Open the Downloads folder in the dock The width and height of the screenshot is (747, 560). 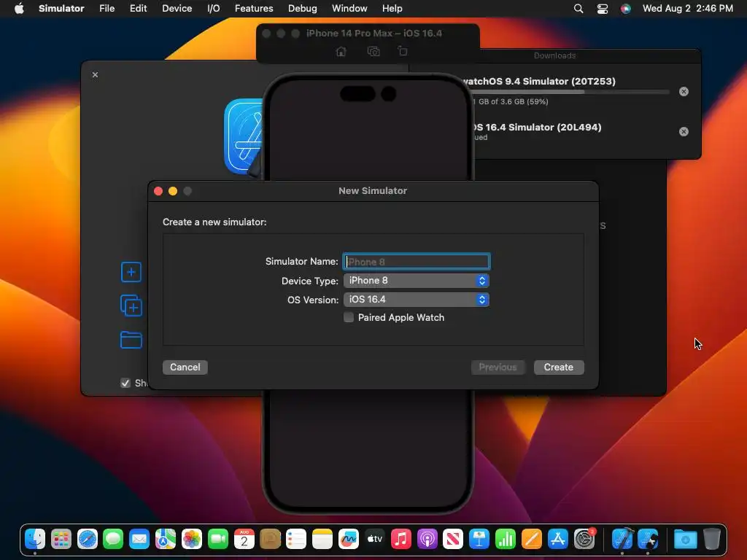click(x=686, y=539)
